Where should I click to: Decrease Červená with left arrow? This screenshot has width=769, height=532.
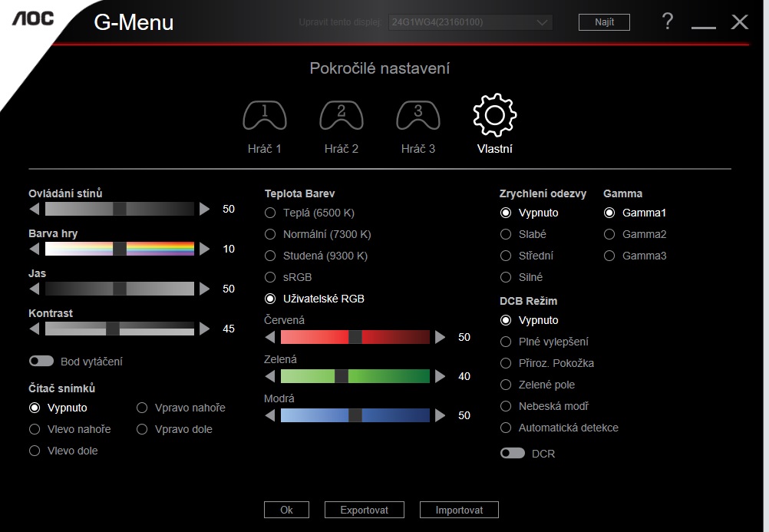(x=269, y=337)
